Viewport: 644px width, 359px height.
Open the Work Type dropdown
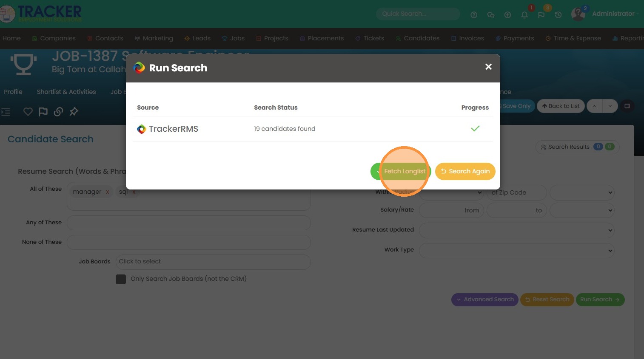(516, 250)
